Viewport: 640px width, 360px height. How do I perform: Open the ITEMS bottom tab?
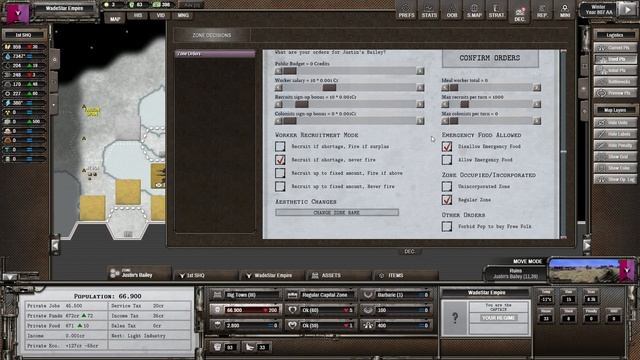pyautogui.click(x=405, y=275)
